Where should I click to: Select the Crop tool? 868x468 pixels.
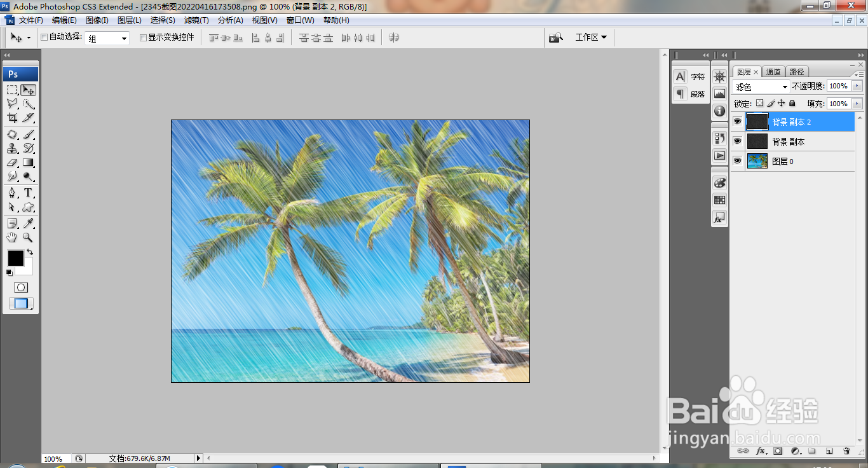pos(12,118)
